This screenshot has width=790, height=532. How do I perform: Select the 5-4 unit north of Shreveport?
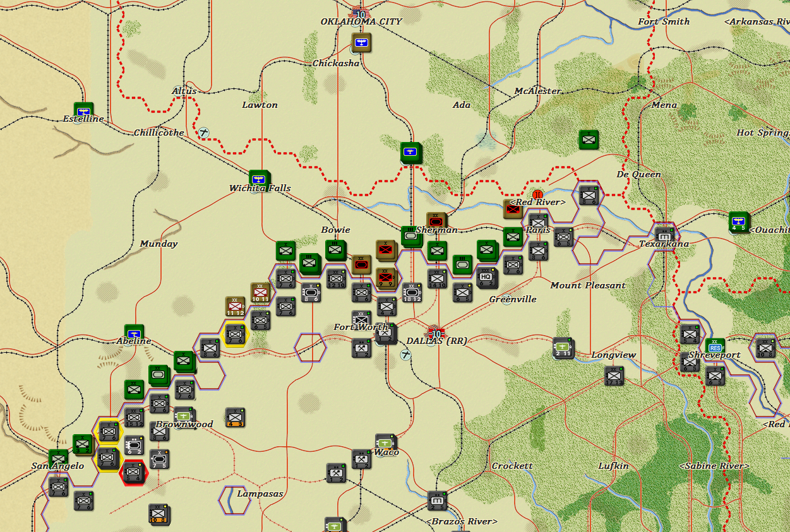click(x=690, y=334)
